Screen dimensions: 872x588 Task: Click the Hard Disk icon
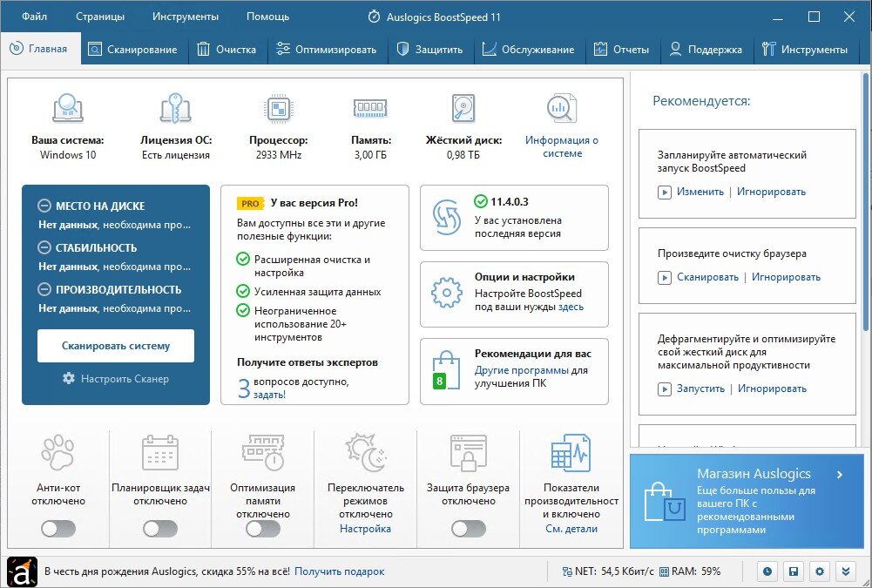point(463,108)
